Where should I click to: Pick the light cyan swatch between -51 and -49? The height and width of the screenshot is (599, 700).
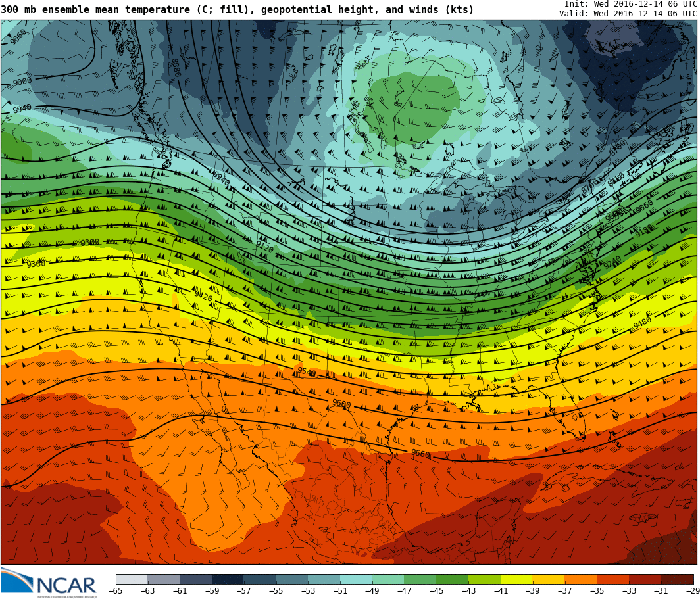pos(357,579)
